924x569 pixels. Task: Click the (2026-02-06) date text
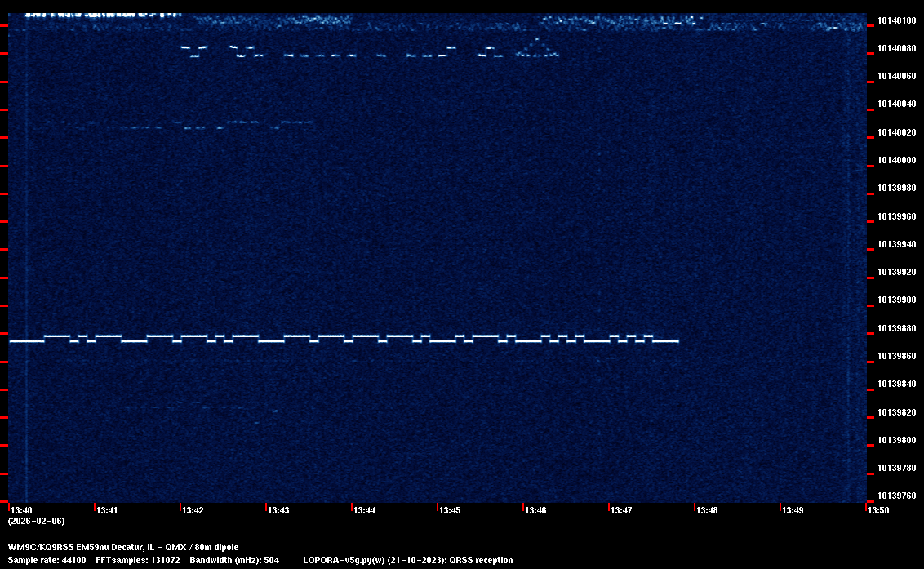pyautogui.click(x=36, y=521)
